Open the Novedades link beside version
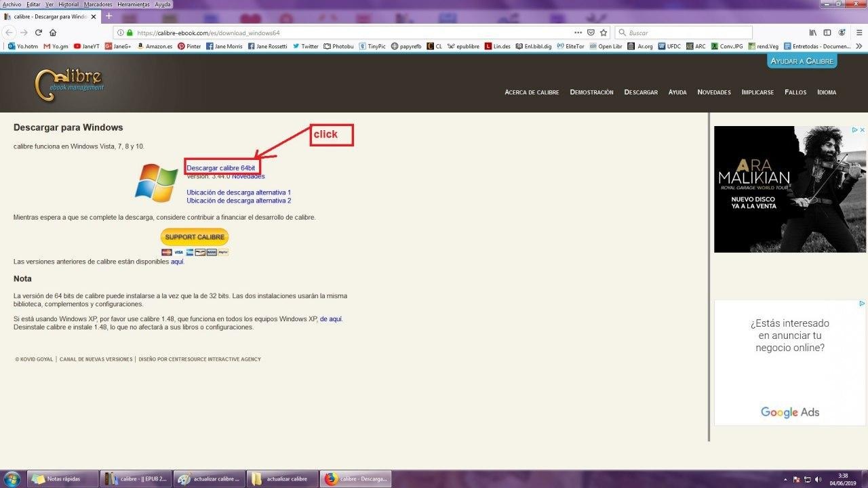This screenshot has height=488, width=868. (248, 176)
